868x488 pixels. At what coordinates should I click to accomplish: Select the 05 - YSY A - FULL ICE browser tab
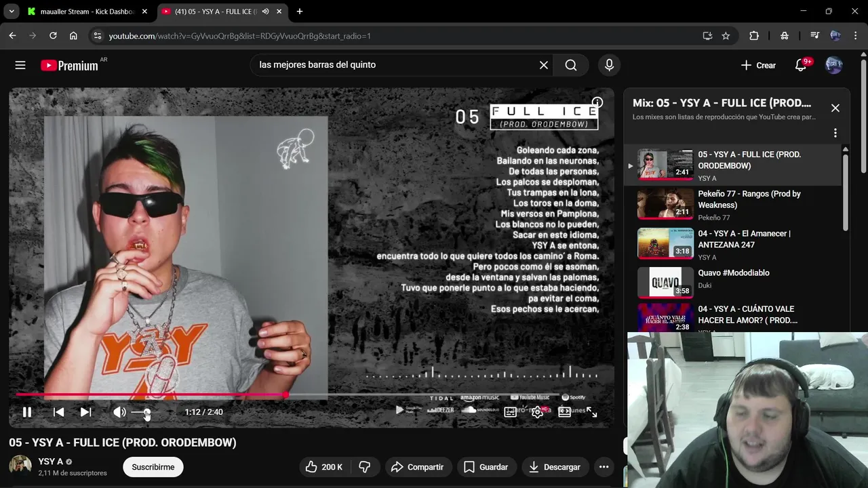[215, 12]
